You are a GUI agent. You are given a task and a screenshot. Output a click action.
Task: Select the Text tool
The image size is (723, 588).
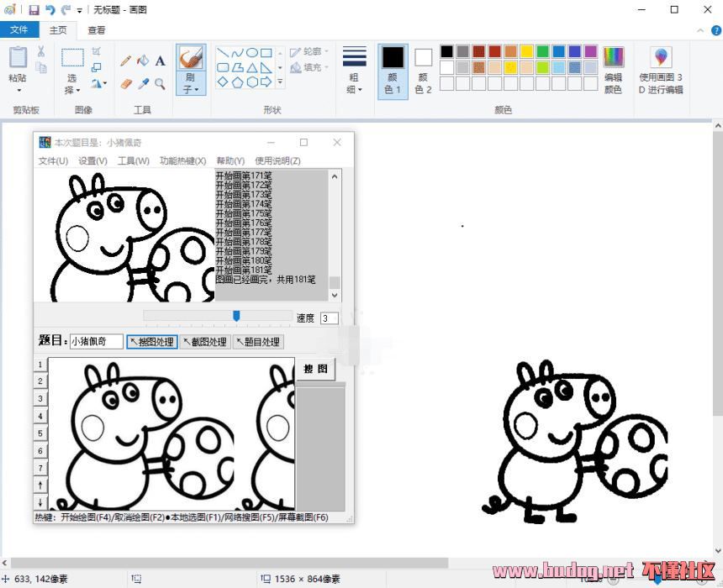[x=160, y=60]
